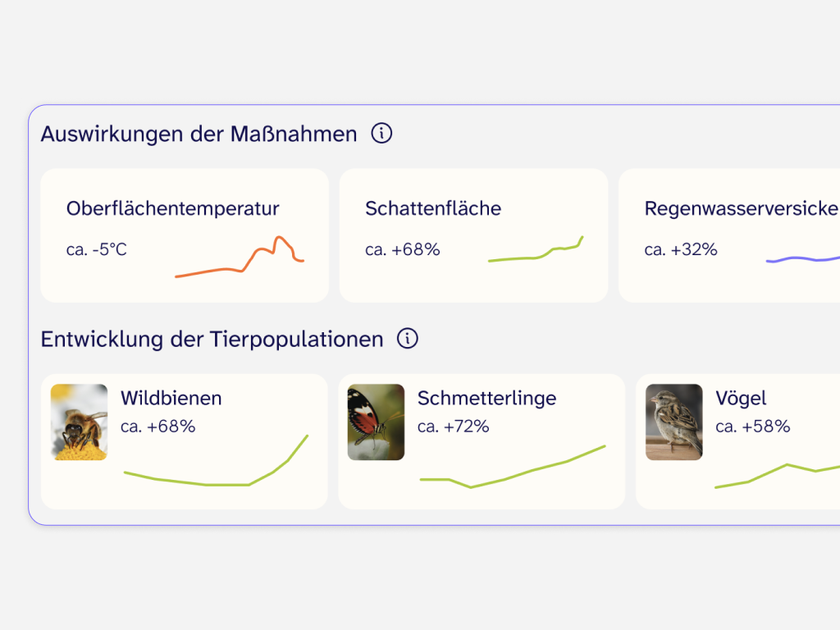Select the Vögel card title
Screen dimensions: 840x630
coord(741,398)
